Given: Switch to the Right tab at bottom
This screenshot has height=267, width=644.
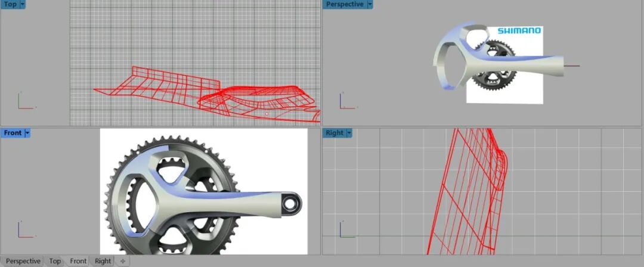Looking at the screenshot, I should [103, 261].
